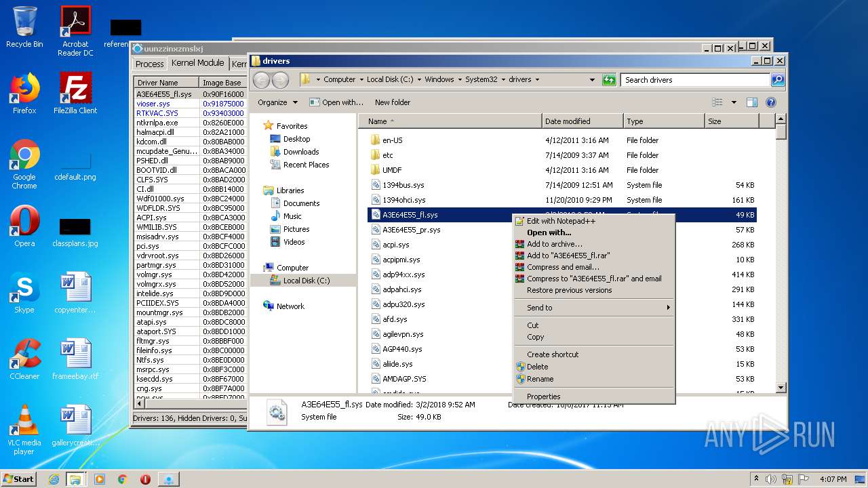Open Documents library in sidebar
868x488 pixels.
[301, 203]
